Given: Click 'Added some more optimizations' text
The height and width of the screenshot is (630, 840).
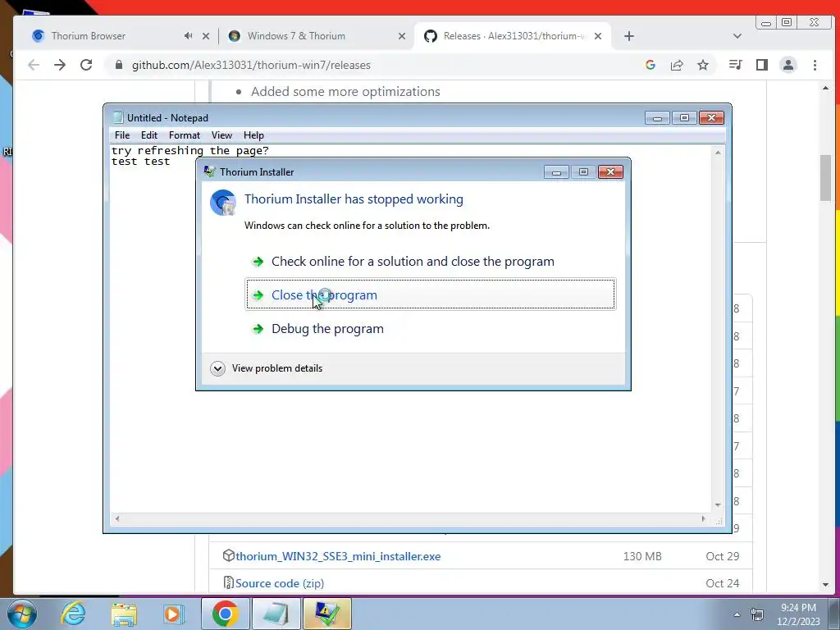Looking at the screenshot, I should tap(345, 92).
